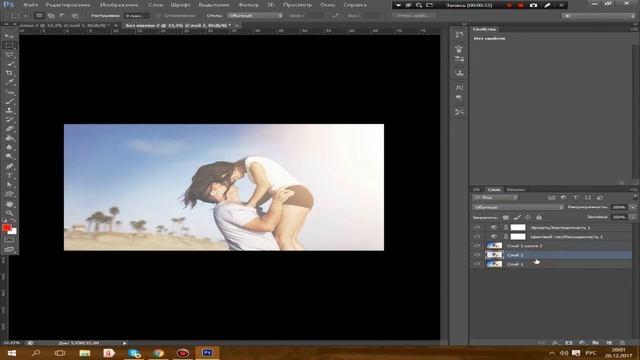Open Chrome from the taskbar
The width and height of the screenshot is (640, 360).
click(158, 353)
